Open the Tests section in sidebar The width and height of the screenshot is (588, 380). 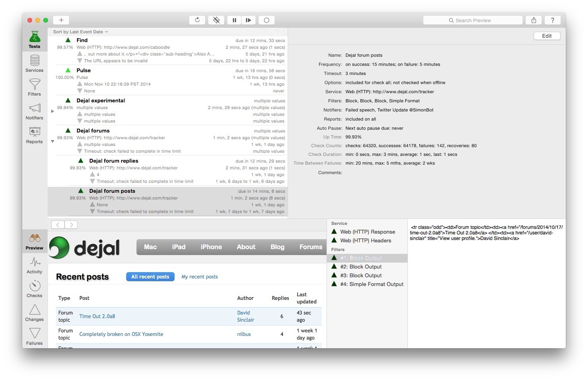tap(35, 40)
